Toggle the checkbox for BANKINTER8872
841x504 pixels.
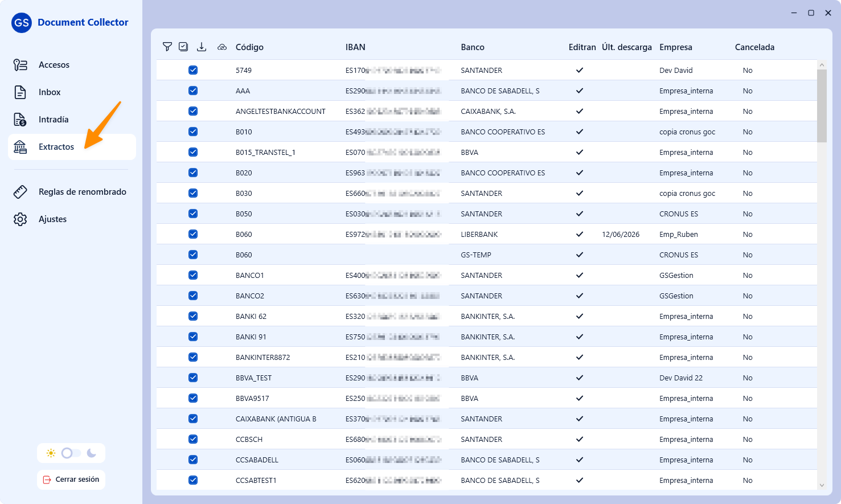pos(193,357)
